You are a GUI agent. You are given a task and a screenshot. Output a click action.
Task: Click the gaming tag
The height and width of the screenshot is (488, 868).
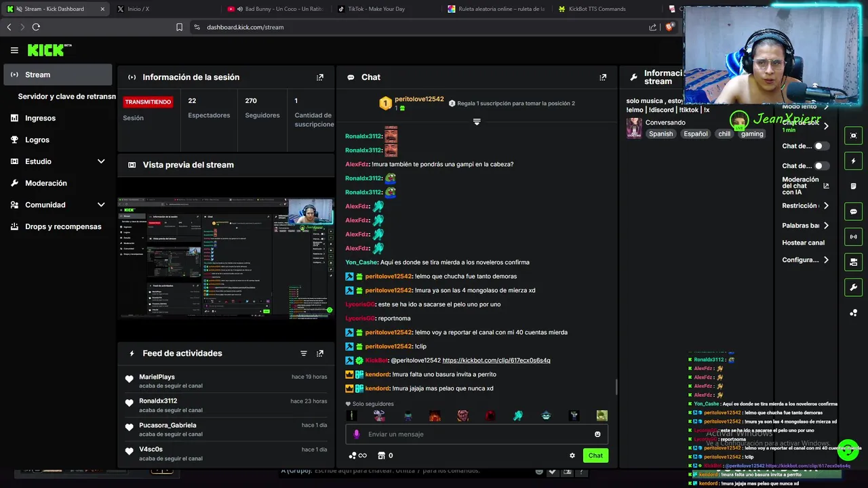click(751, 134)
